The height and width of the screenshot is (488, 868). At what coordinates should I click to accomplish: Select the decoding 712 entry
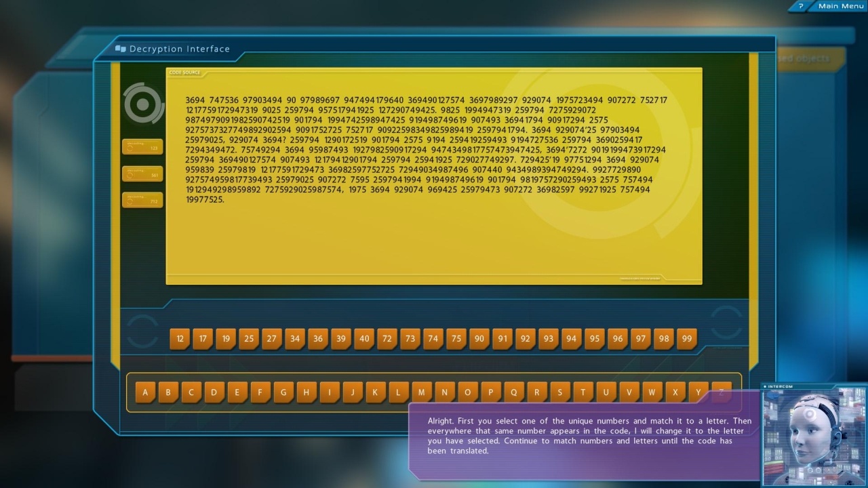142,200
